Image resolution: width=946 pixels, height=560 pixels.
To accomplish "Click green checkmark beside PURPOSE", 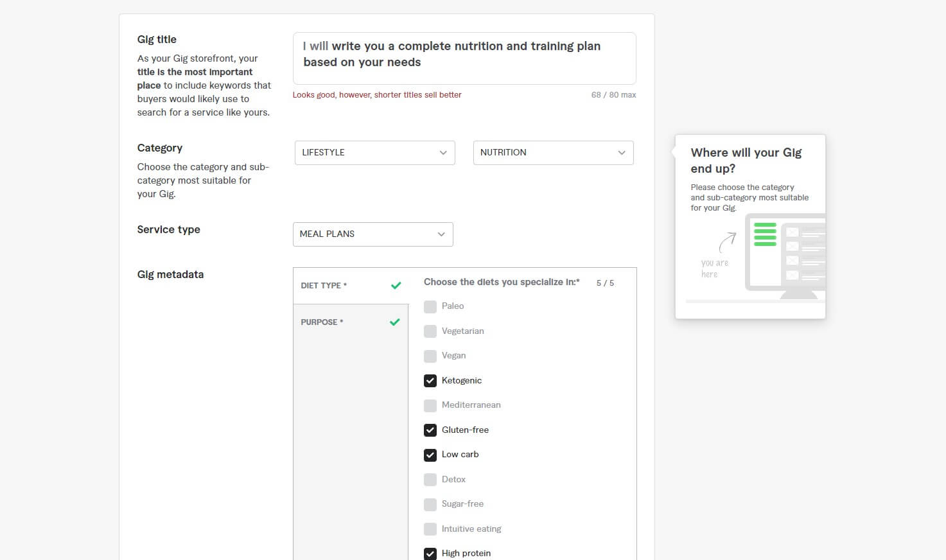I will (x=395, y=322).
